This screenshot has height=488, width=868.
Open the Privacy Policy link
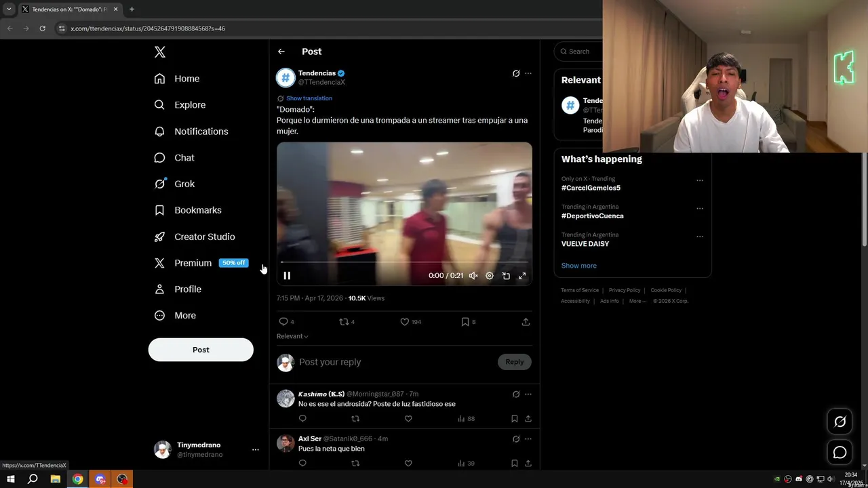click(x=625, y=290)
